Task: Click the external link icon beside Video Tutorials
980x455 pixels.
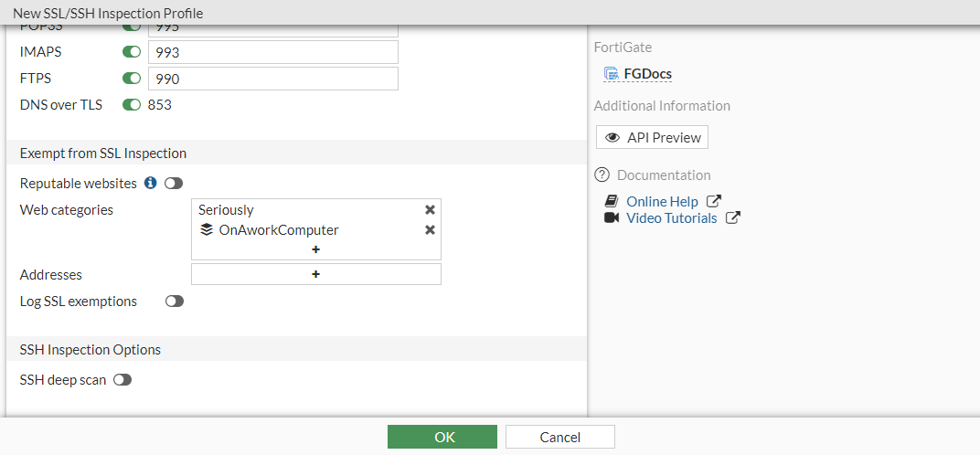Action: [x=733, y=218]
